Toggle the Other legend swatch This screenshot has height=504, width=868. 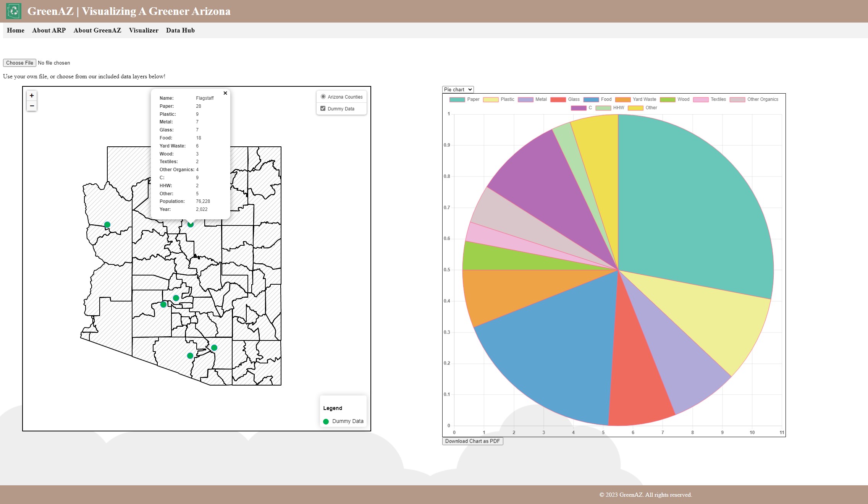[x=635, y=108]
